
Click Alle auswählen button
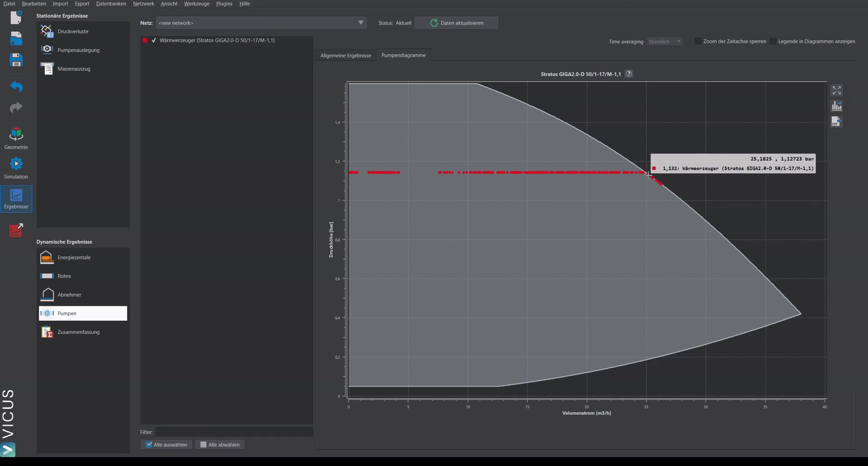pos(166,445)
